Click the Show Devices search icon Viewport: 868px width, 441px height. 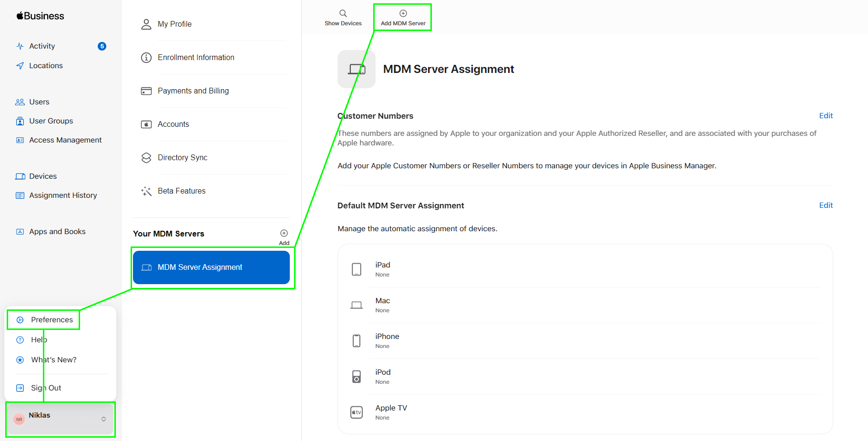343,13
